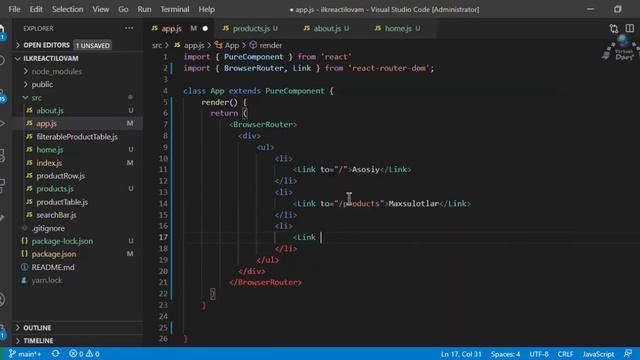Image resolution: width=640 pixels, height=360 pixels.
Task: Open the File menu
Action: [x=14, y=9]
